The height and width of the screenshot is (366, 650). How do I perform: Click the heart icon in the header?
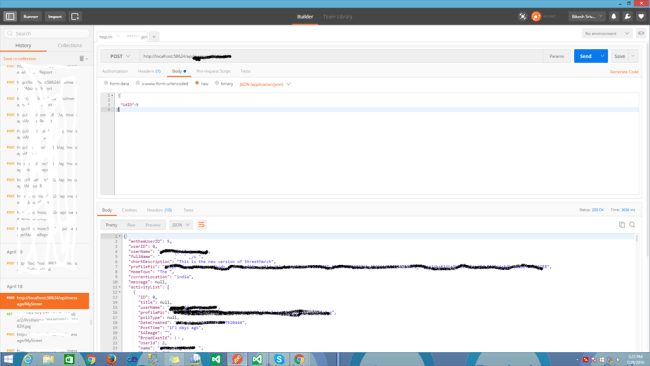click(x=641, y=17)
